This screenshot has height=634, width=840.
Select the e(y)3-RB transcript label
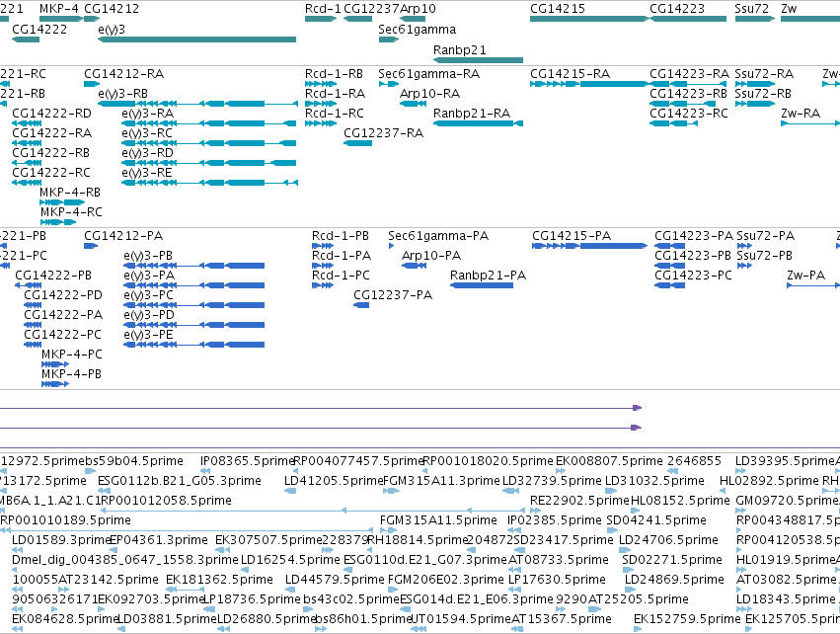coord(122,94)
